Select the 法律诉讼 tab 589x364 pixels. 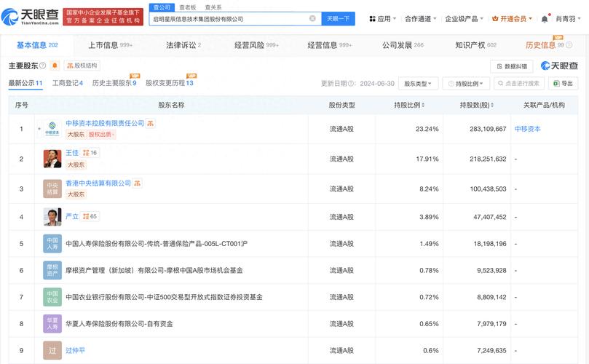(183, 45)
